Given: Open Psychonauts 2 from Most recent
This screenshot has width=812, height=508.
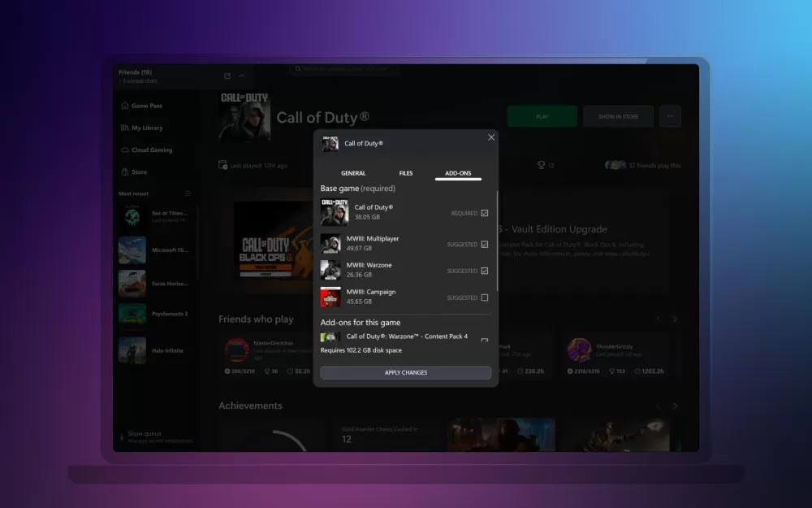Looking at the screenshot, I should [x=154, y=314].
